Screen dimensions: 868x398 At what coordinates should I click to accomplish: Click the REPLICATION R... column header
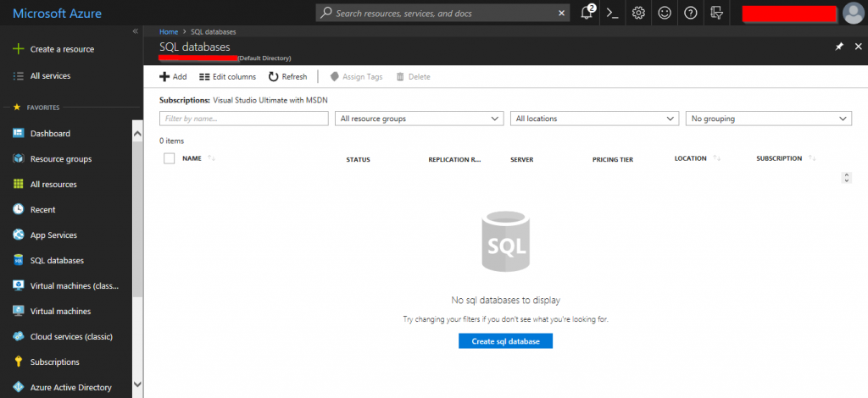[x=455, y=159]
